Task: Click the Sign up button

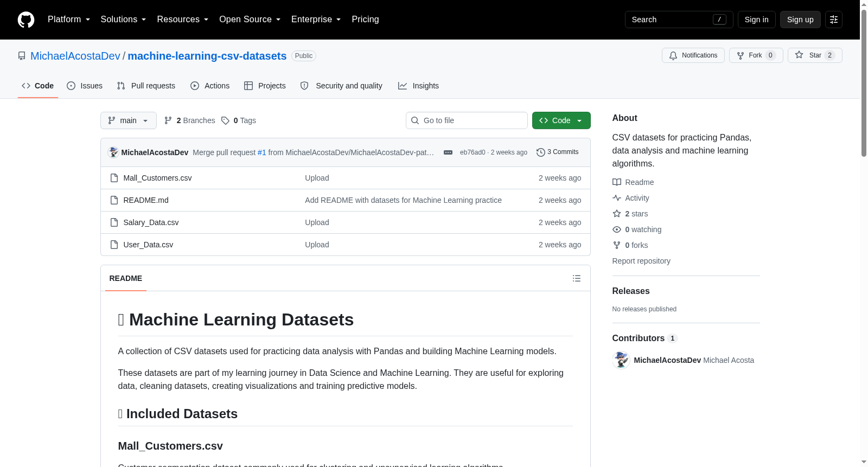Action: pos(800,20)
